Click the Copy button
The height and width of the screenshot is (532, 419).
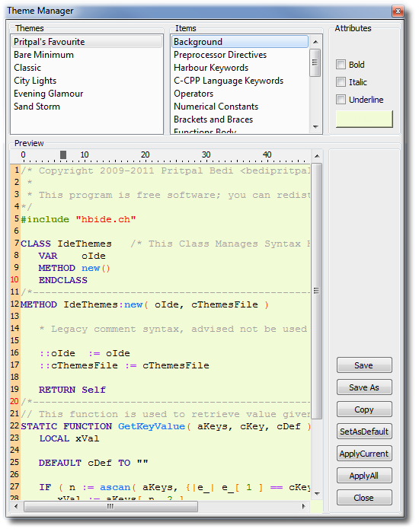364,409
